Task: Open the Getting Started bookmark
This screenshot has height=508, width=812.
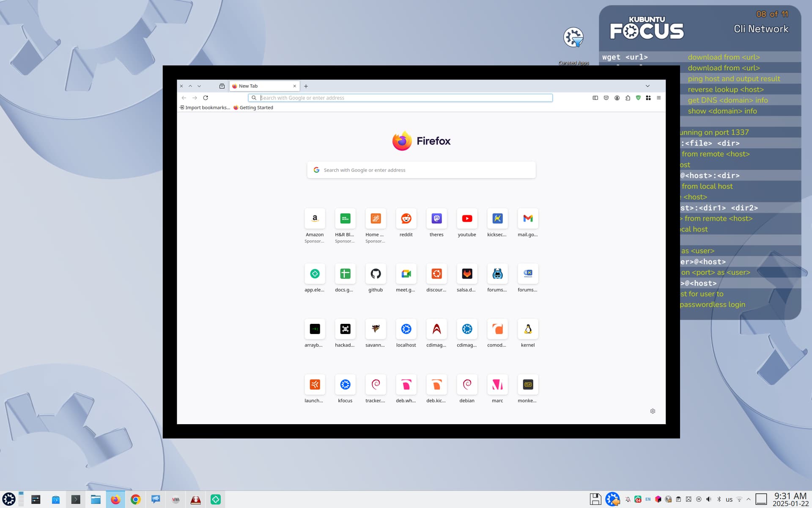Action: pyautogui.click(x=253, y=108)
